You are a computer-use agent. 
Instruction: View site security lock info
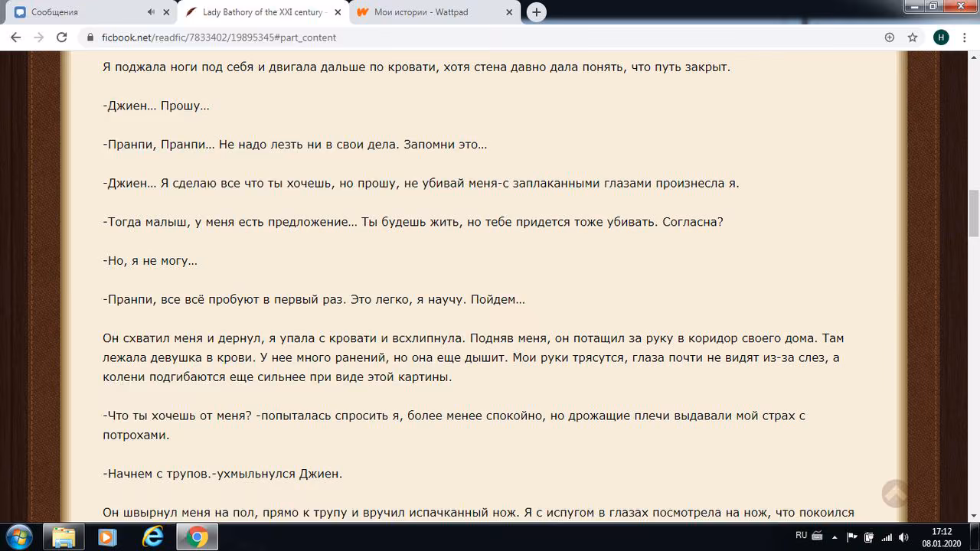coord(90,37)
